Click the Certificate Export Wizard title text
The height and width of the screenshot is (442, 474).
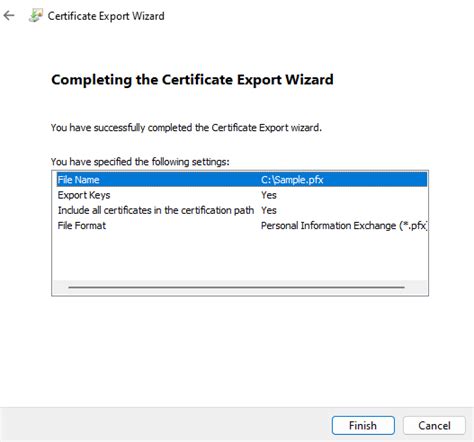click(106, 16)
